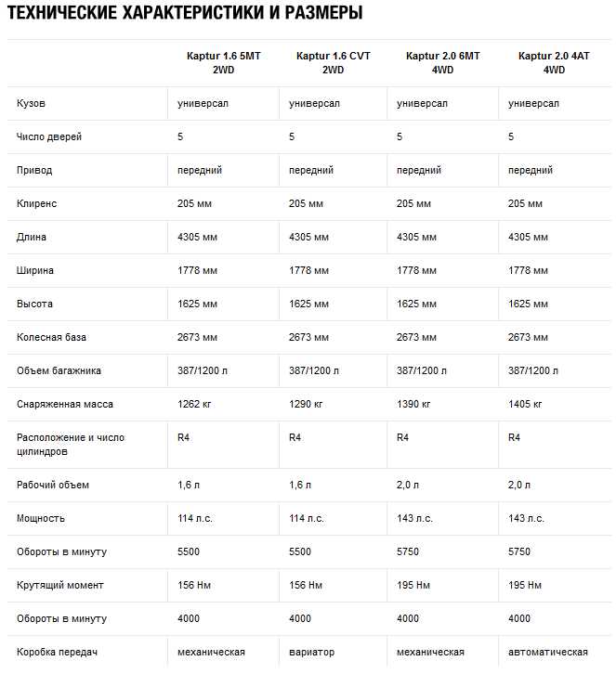Viewport: 616px width, 700px height.
Task: Select the Kaptur 1.6 CVT 2WD column header
Action: (x=333, y=62)
